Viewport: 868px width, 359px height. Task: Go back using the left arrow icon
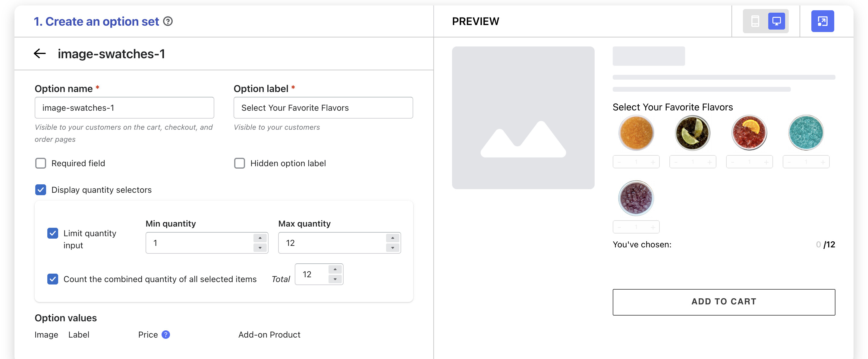40,53
